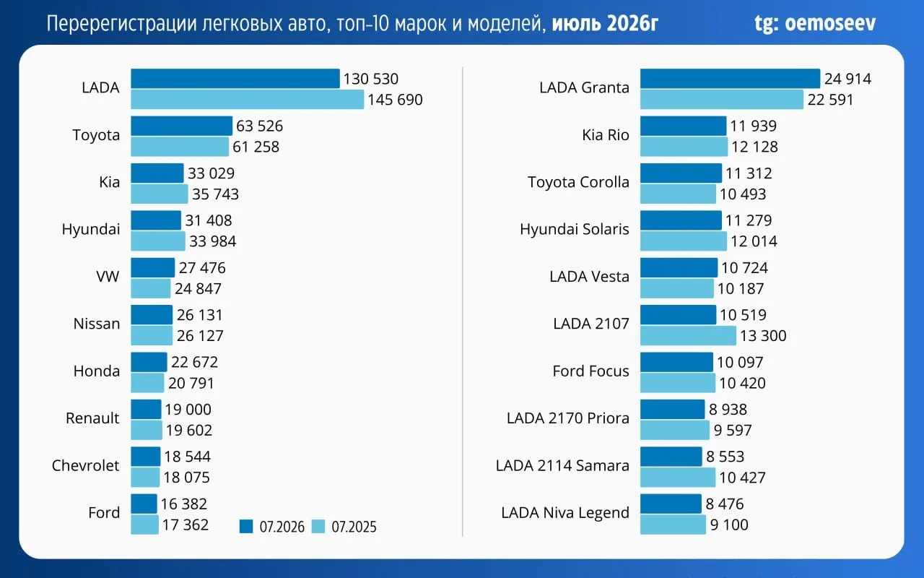Click the VW value "27 476"
The image size is (924, 578).
click(202, 268)
